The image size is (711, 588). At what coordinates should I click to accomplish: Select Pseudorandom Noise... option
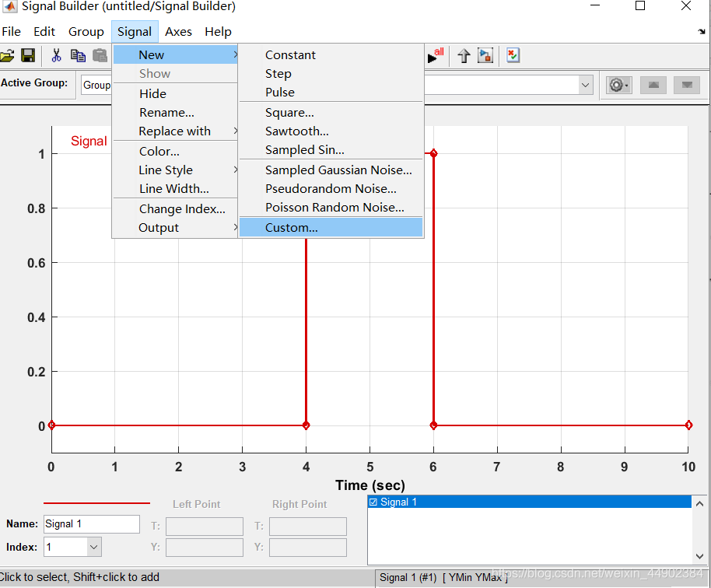[x=331, y=188]
